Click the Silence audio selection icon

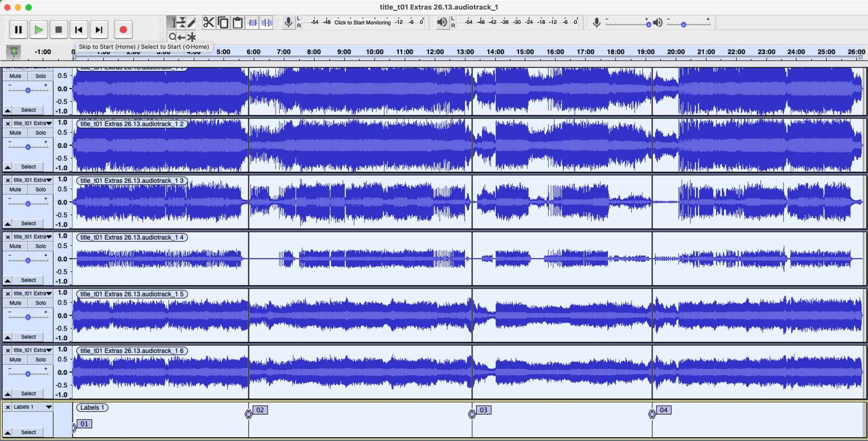[267, 22]
